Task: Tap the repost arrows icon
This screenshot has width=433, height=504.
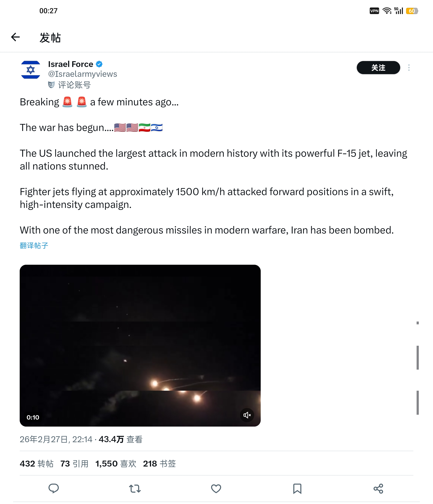Action: click(135, 488)
